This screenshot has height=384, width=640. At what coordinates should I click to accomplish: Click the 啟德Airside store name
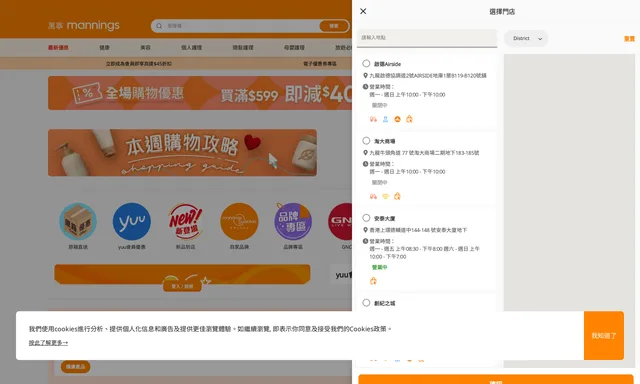[x=387, y=64]
